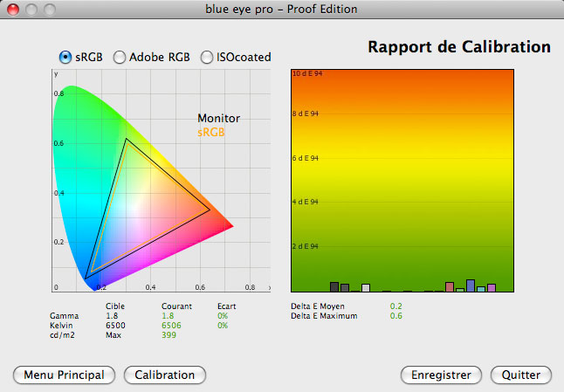Image resolution: width=564 pixels, height=392 pixels.
Task: Click the Kelvin current value 6506
Action: click(x=171, y=326)
